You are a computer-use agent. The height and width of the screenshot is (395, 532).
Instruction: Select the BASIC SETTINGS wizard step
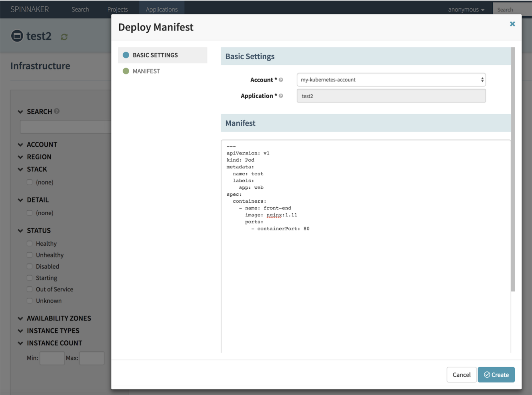[163, 55]
